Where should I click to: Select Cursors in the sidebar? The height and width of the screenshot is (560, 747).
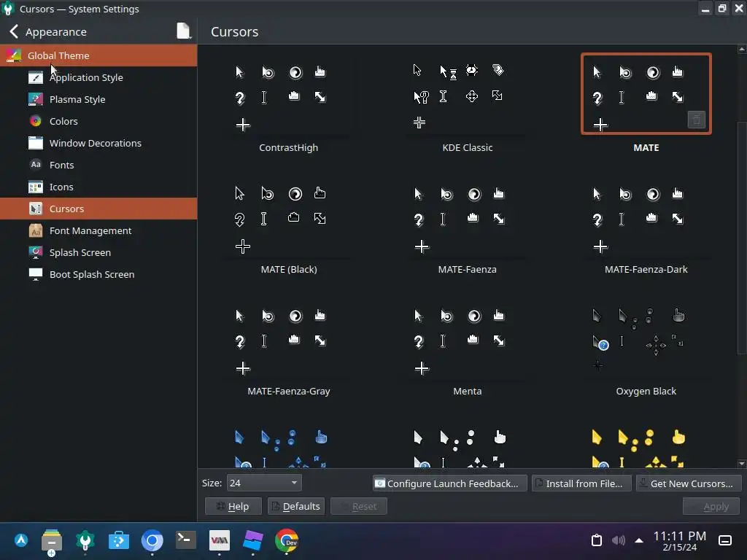[98, 209]
